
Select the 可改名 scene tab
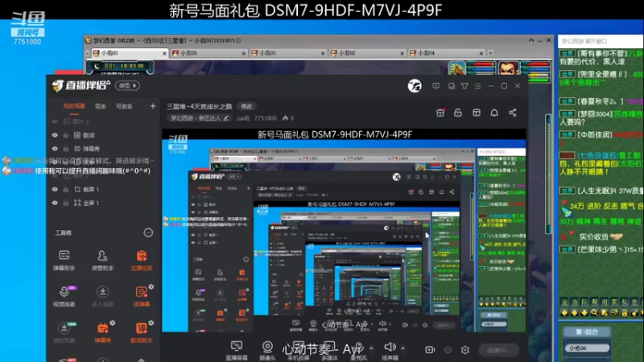(124, 106)
